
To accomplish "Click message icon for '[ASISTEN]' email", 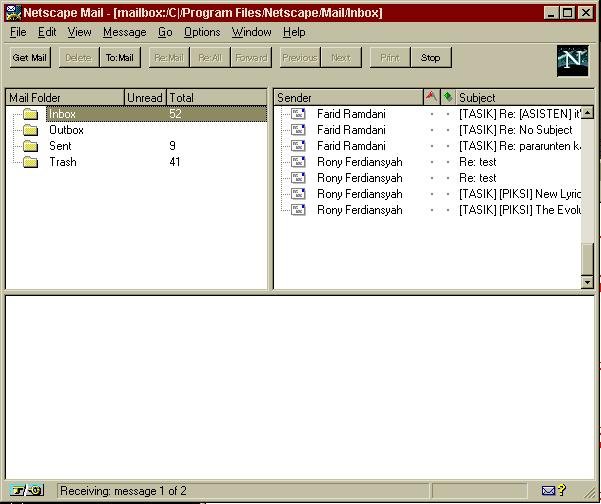I will click(x=298, y=114).
